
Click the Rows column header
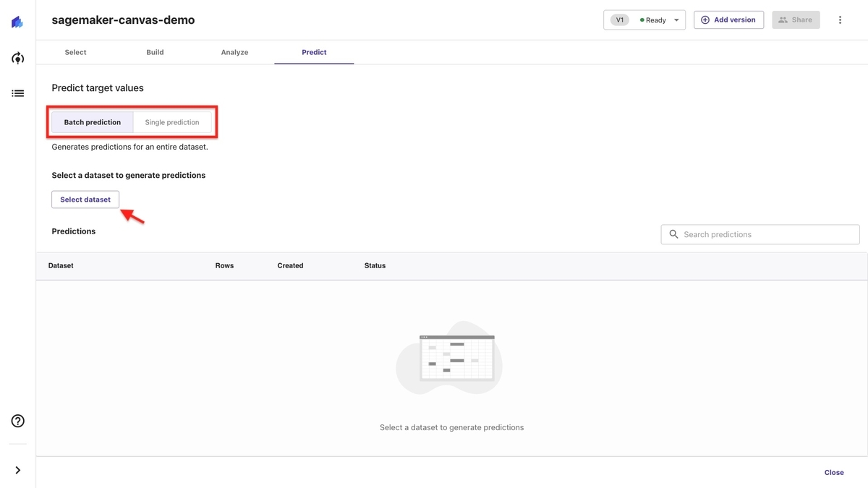coord(224,265)
